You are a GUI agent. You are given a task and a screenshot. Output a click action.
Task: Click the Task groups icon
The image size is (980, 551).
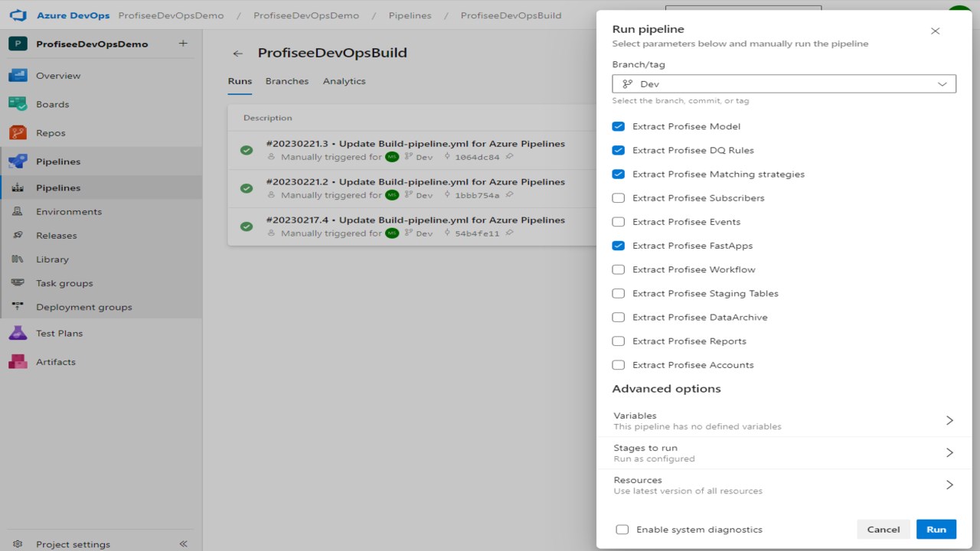point(18,283)
